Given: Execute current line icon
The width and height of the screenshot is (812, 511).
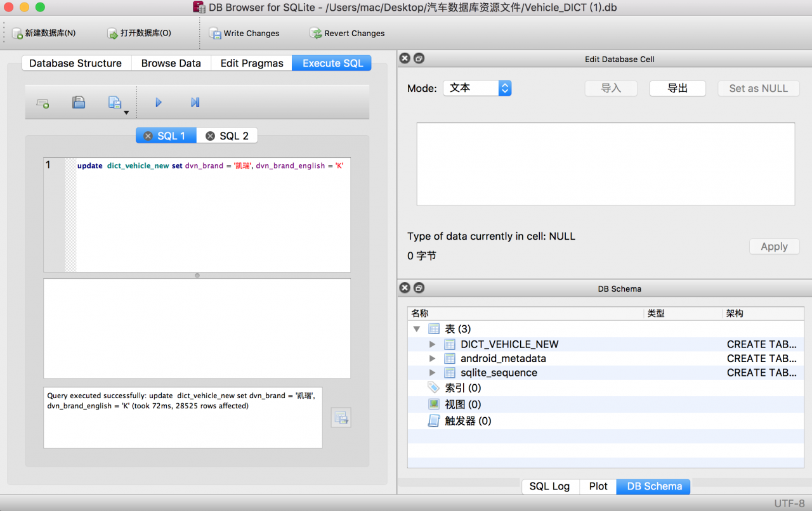Looking at the screenshot, I should coord(195,102).
